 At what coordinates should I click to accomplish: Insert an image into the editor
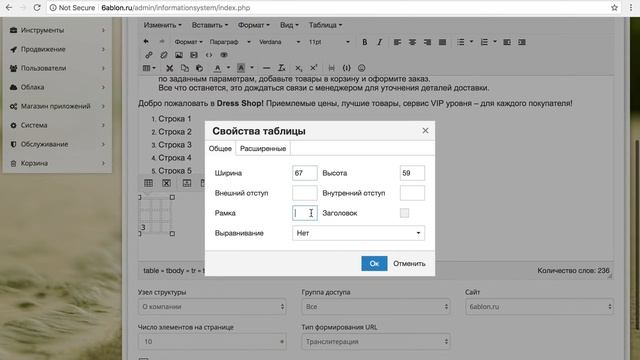(179, 55)
